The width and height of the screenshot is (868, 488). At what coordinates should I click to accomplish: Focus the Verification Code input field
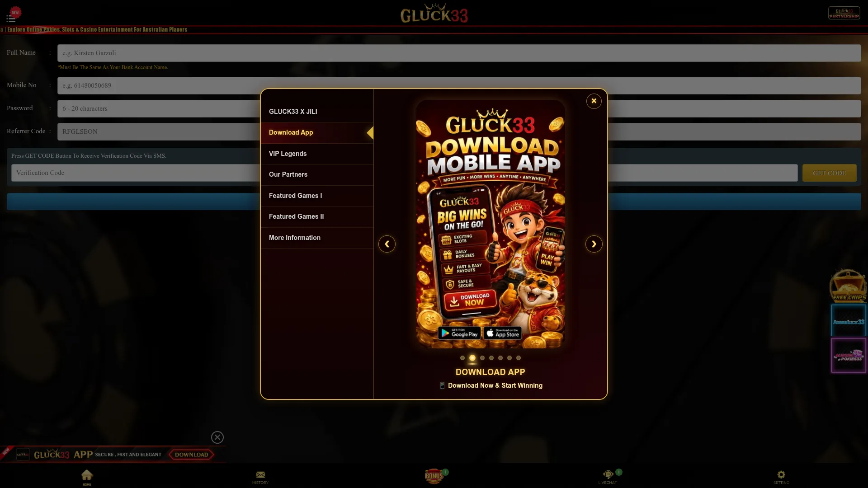click(404, 173)
